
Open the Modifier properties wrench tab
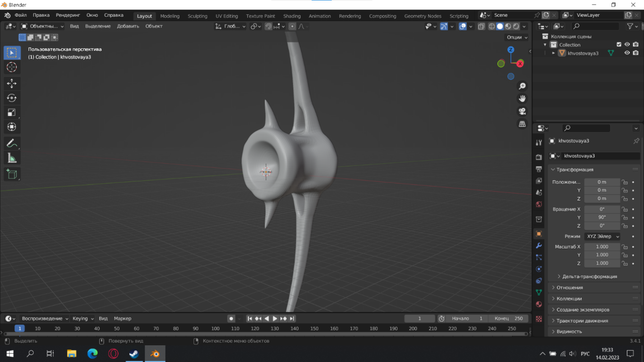pyautogui.click(x=538, y=246)
